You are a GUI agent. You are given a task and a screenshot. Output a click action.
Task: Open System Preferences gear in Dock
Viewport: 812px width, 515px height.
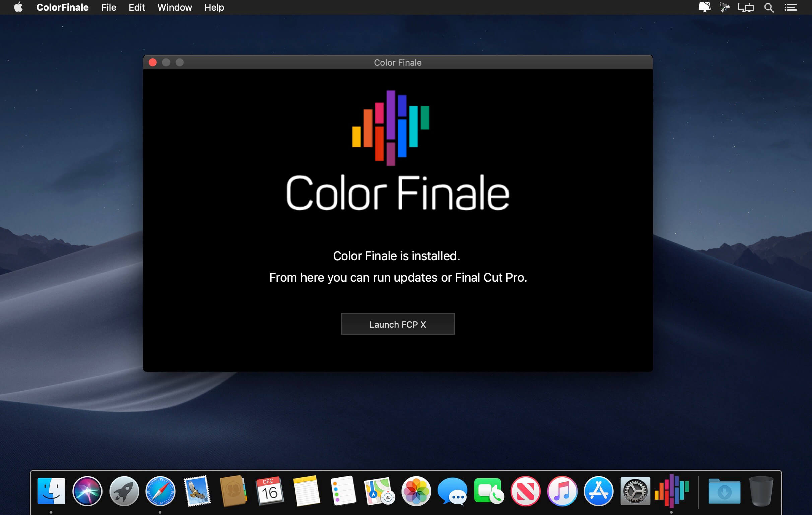tap(635, 491)
